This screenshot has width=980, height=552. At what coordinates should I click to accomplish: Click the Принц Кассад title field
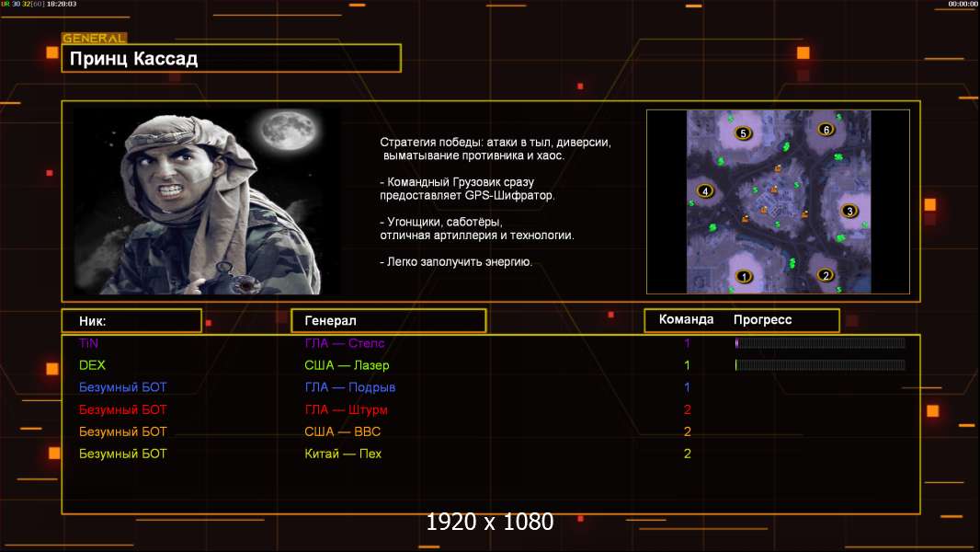232,58
